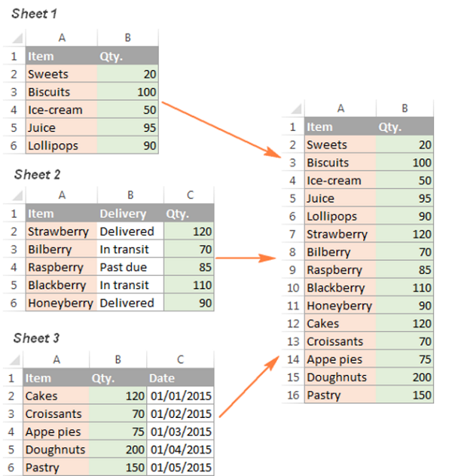Select row 4 header in Sheet 2
Viewport: 452px width, 476px height.
(x=14, y=267)
